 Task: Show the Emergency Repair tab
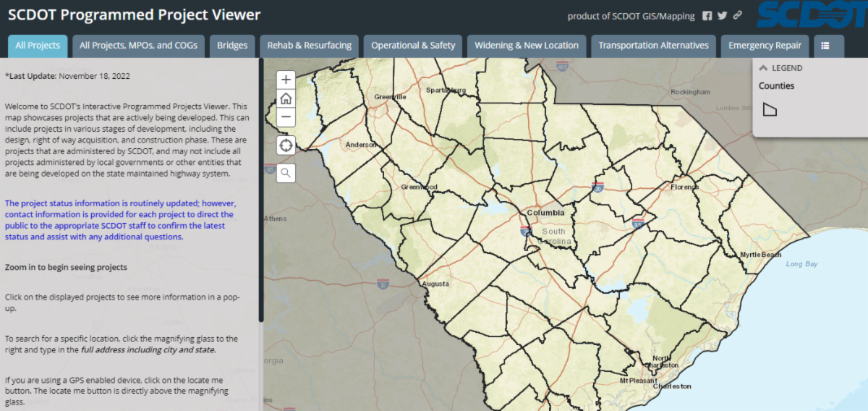[765, 46]
